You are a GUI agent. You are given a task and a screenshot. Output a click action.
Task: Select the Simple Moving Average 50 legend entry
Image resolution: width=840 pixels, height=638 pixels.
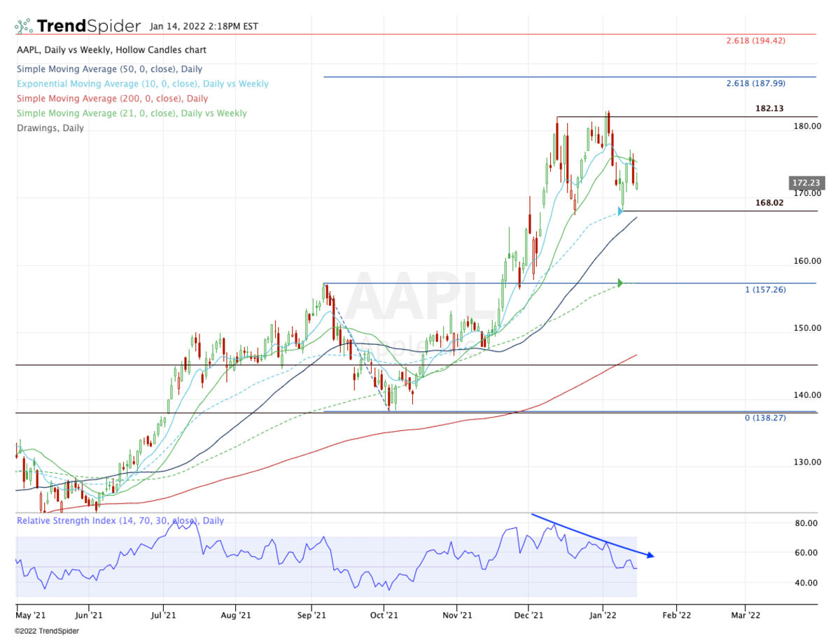pyautogui.click(x=109, y=69)
